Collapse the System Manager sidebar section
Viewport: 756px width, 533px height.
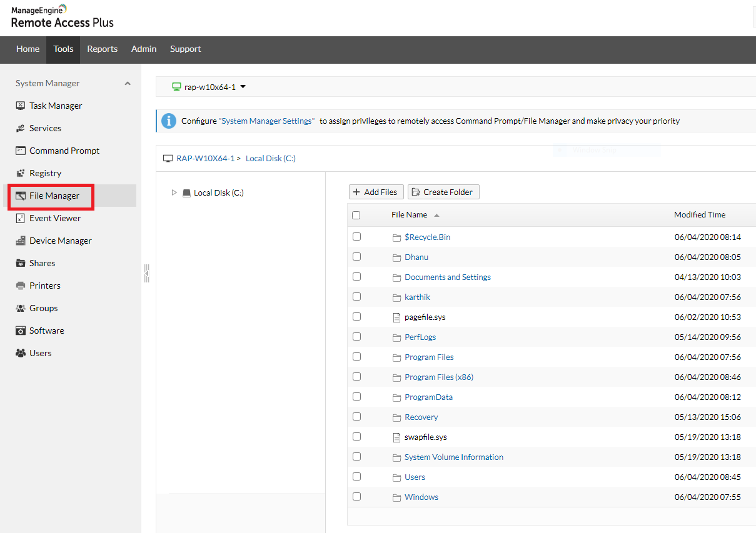(128, 83)
